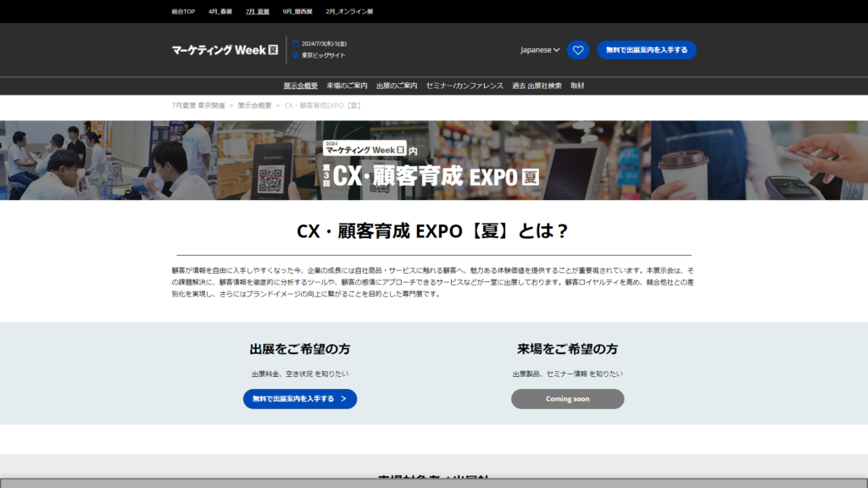Click マーケティング Week 夏 logo in header
The width and height of the screenshot is (868, 488).
(x=225, y=50)
